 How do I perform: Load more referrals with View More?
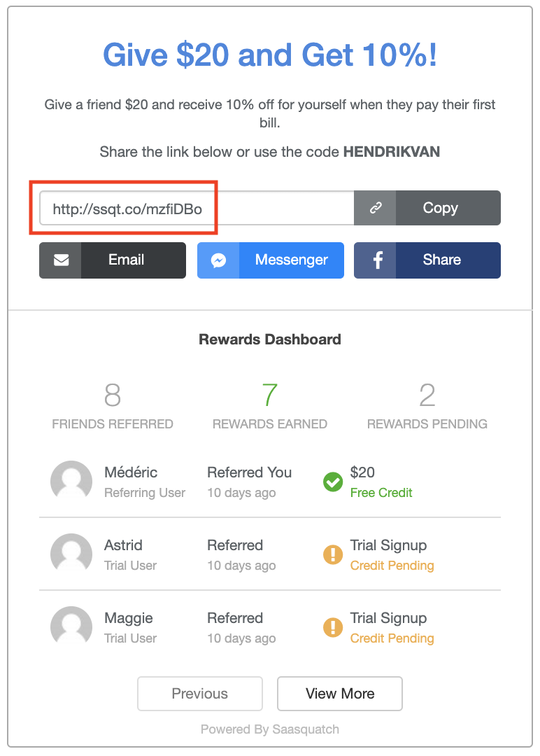pyautogui.click(x=340, y=694)
